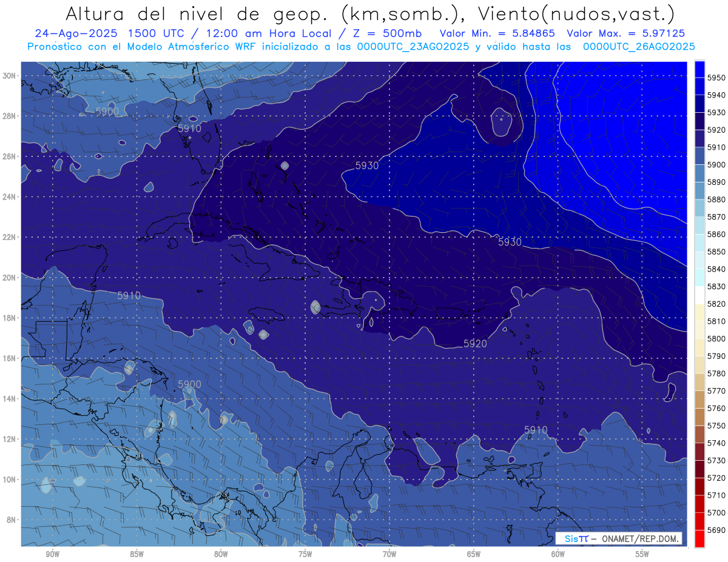The height and width of the screenshot is (562, 728).
Task: Click the color bar value 5840
Action: [x=716, y=269]
